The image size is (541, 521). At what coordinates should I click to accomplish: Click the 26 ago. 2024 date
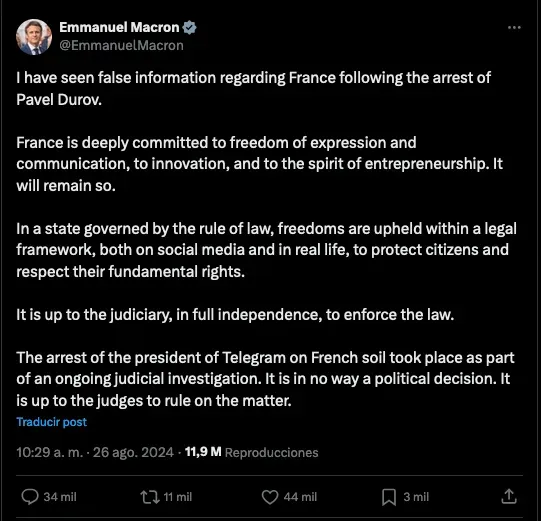pos(133,452)
